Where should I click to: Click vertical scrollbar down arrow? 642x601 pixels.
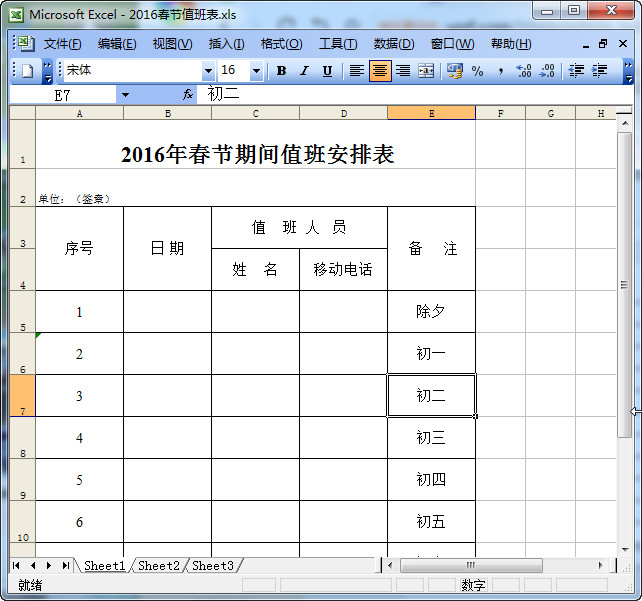click(625, 549)
